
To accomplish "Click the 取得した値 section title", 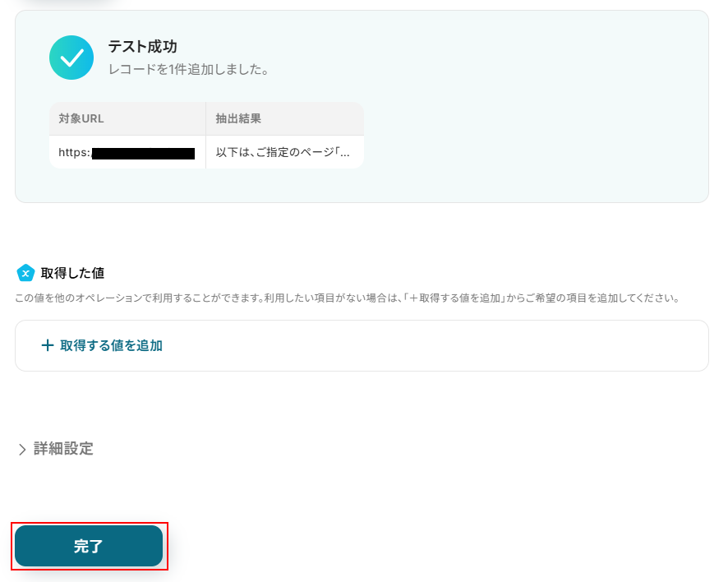I will [x=72, y=273].
